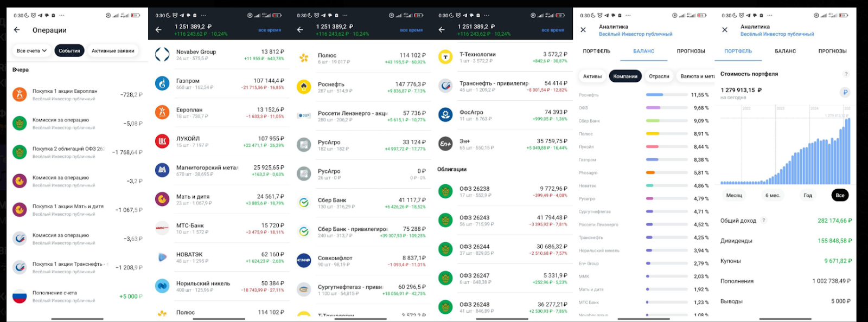Tap the Общий доход 282 174,66 ₽ value
Viewport: 868px width, 322px height.
(834, 221)
